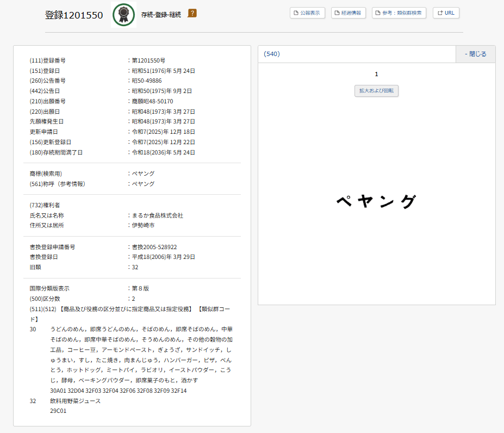The width and height of the screenshot is (504, 433).
Task: Select renewal registration date 令和7(2025)年 12月 22日
Action: 163,142
